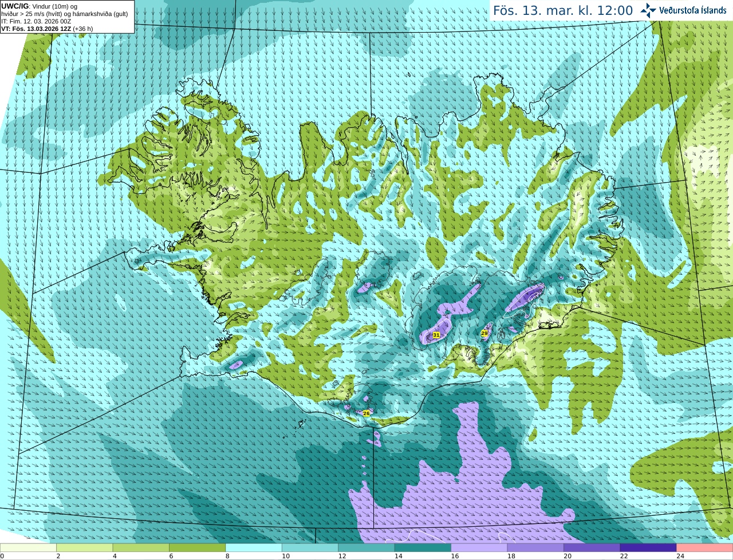Select the yellow gust label 29
The height and width of the screenshot is (560, 733).
pyautogui.click(x=484, y=333)
